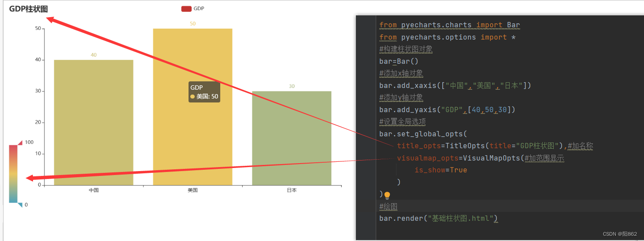Select the 日本 bar in the chart
This screenshot has height=241, width=644.
click(292, 138)
